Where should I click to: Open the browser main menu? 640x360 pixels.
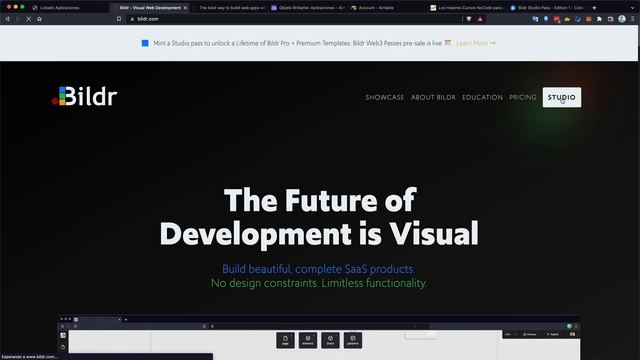pos(633,19)
